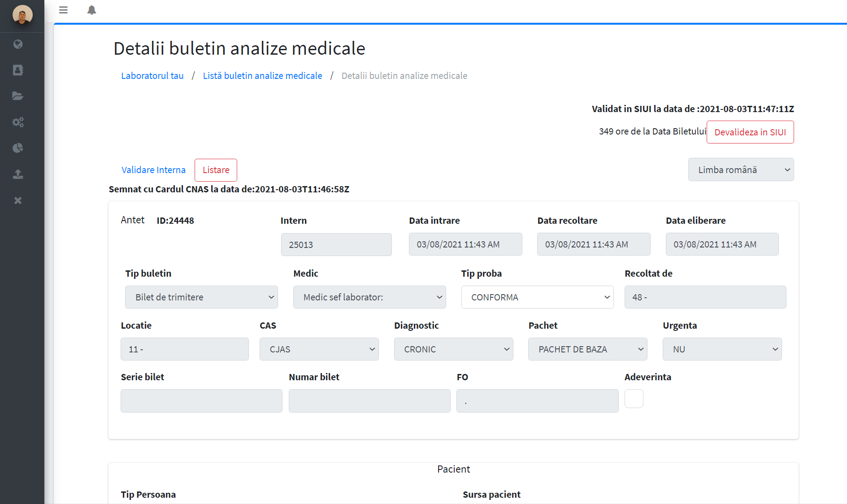Open the folder icon in the sidebar

click(x=18, y=96)
